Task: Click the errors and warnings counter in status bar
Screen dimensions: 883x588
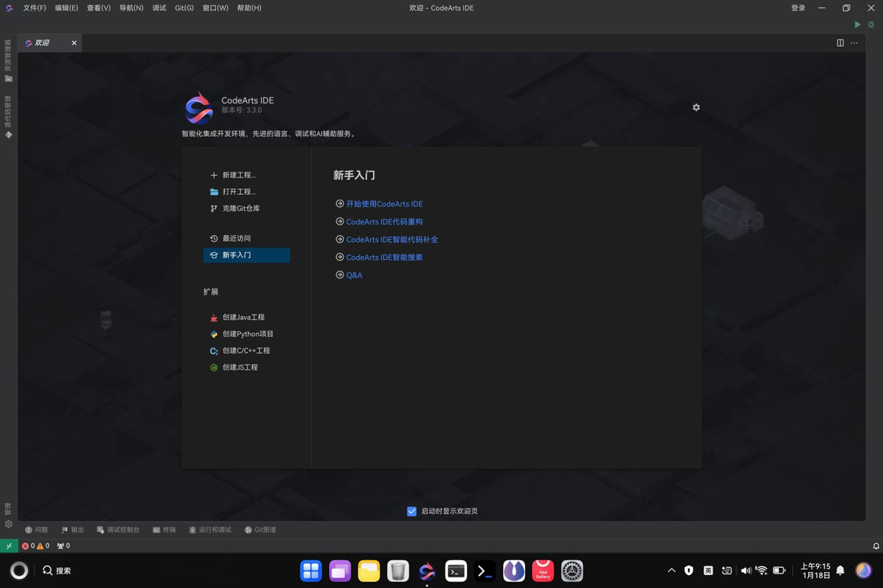Action: [x=35, y=545]
